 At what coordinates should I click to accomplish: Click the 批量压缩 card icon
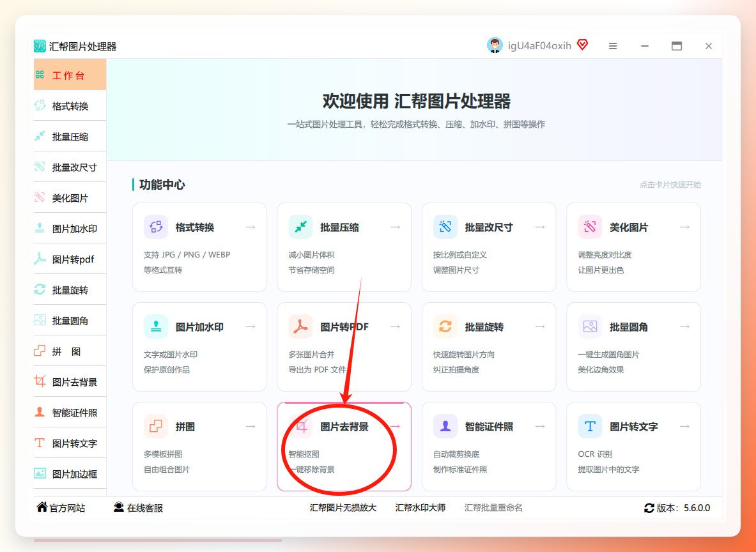tap(300, 227)
